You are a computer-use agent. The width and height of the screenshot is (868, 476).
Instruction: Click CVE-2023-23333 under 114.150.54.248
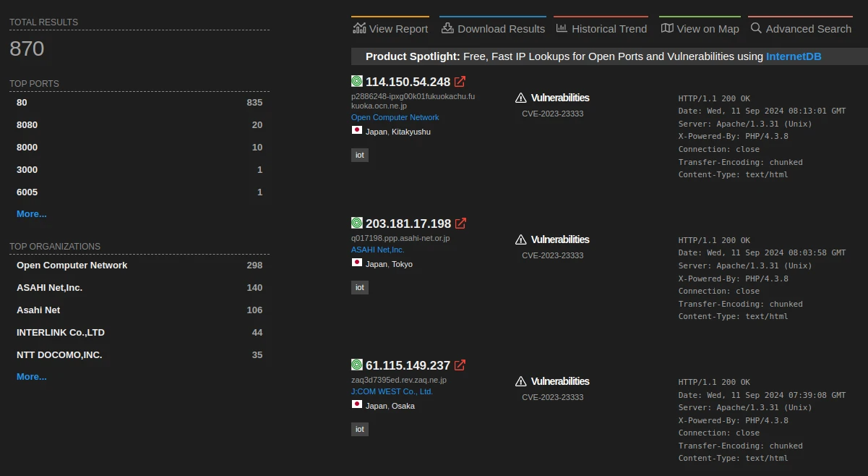(x=553, y=114)
